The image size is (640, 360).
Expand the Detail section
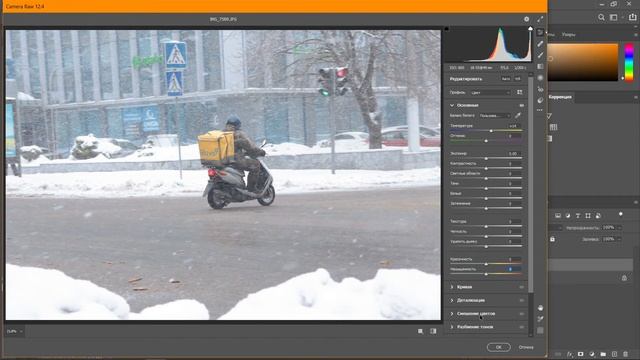(452, 300)
